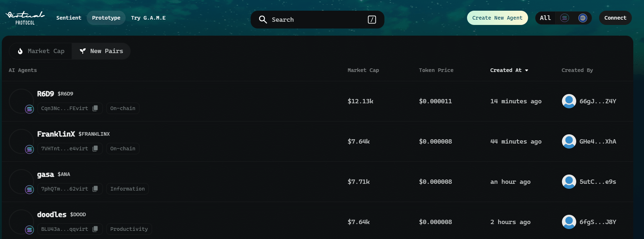Copy doodles address BLU43a...qqvirt
Screen dimensions: 644x239
95,229
